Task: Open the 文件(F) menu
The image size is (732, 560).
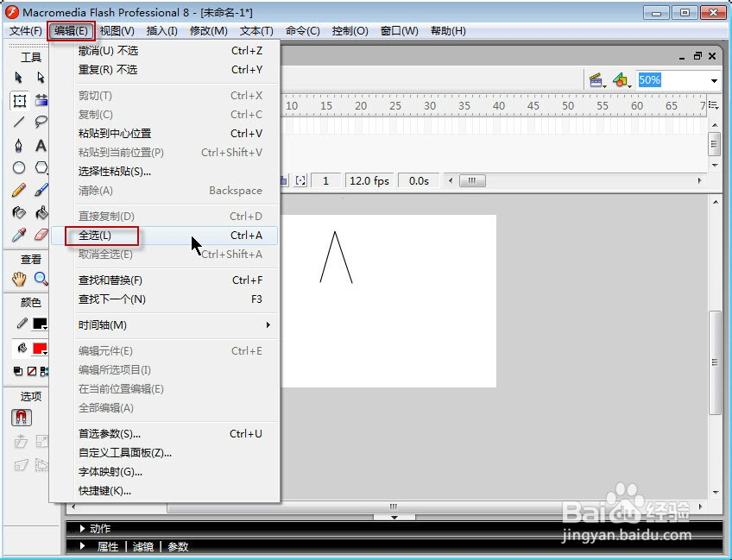Action: [25, 31]
